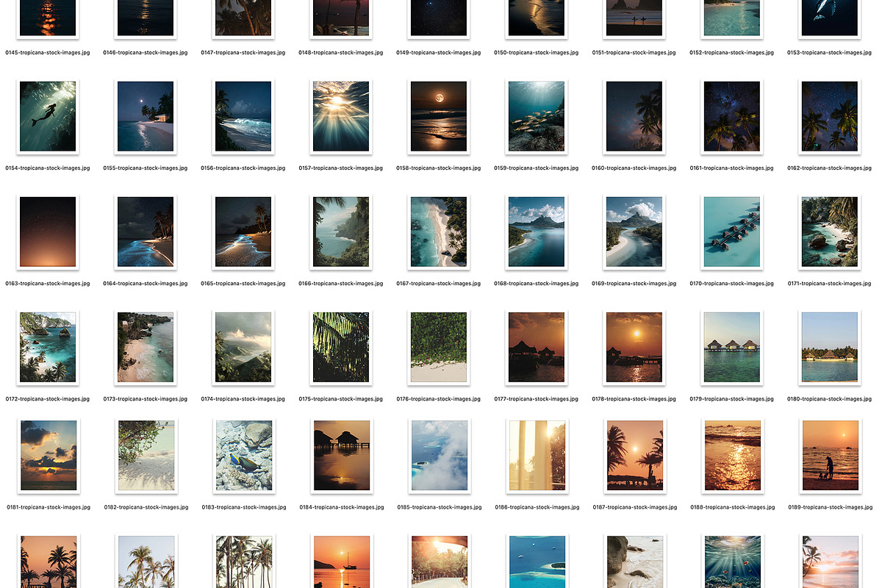The height and width of the screenshot is (588, 882).
Task: Select the glowing blue shoreline thumbnail 0164
Action: 146,232
